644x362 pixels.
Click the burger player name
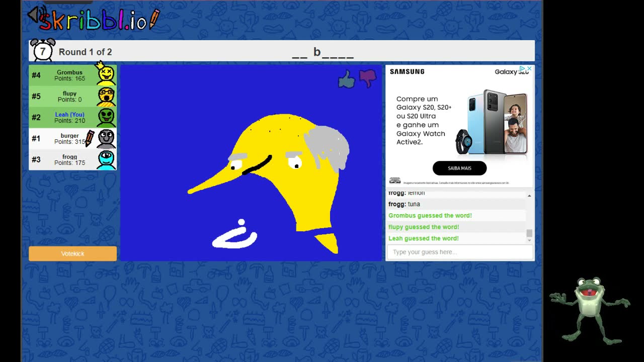point(69,136)
